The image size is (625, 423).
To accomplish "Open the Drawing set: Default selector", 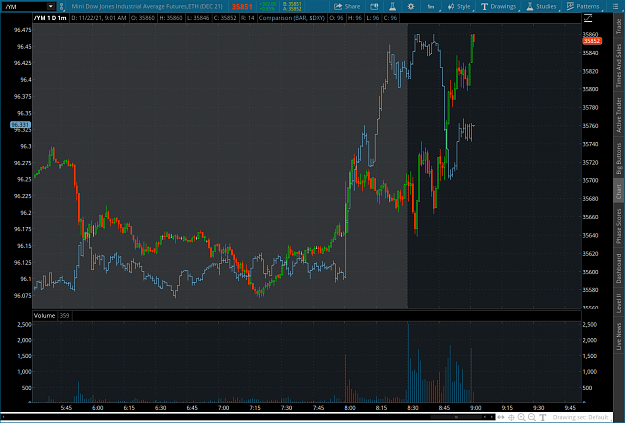I will point(580,417).
